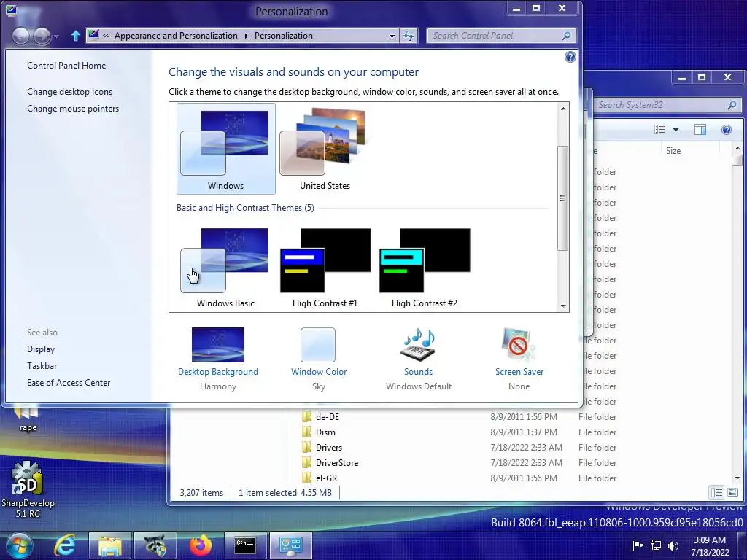Select the Drivers folder
This screenshot has height=560, width=747.
(329, 448)
